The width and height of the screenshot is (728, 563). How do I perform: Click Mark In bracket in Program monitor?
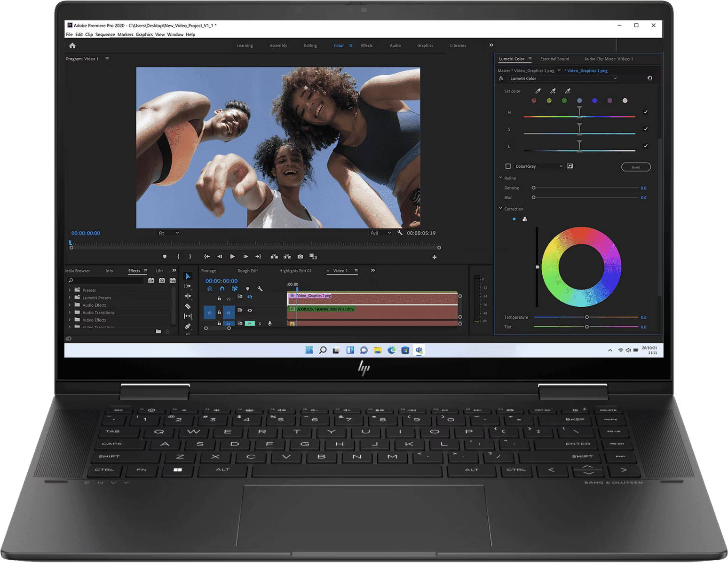(178, 257)
